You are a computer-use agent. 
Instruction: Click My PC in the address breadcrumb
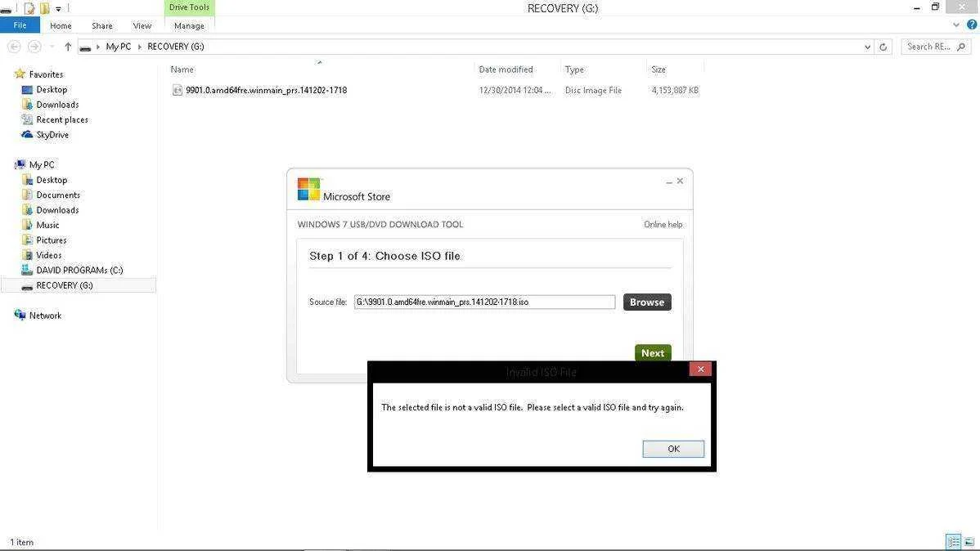pos(118,47)
